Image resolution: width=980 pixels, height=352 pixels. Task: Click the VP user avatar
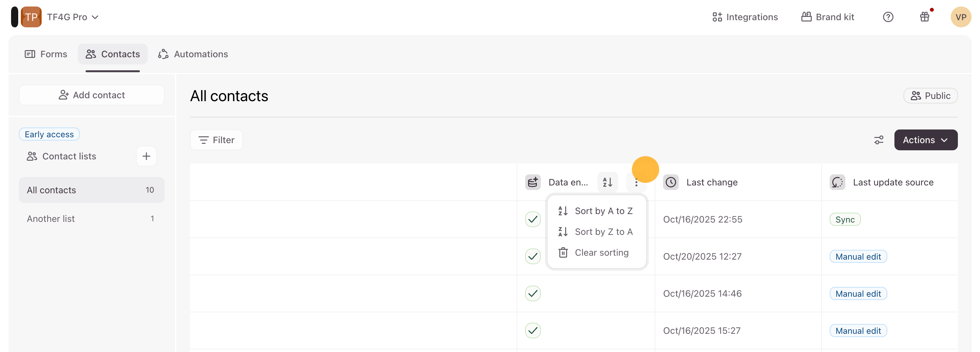tap(960, 17)
